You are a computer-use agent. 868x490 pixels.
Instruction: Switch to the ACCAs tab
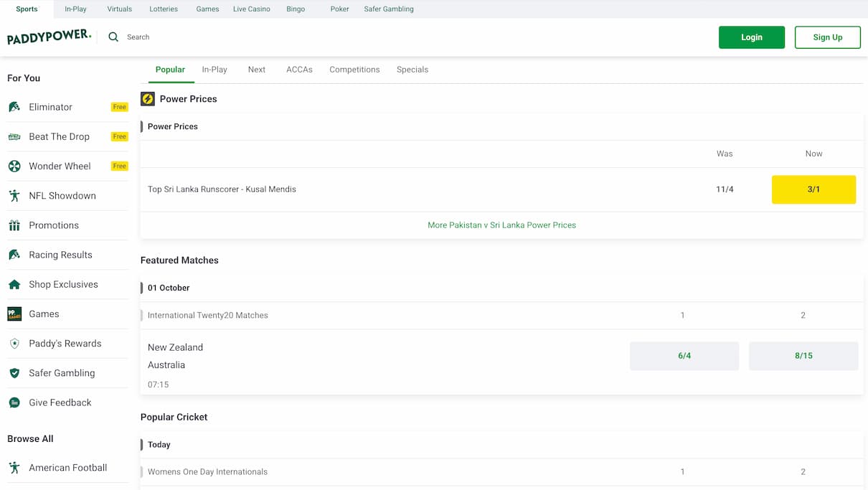(x=299, y=70)
